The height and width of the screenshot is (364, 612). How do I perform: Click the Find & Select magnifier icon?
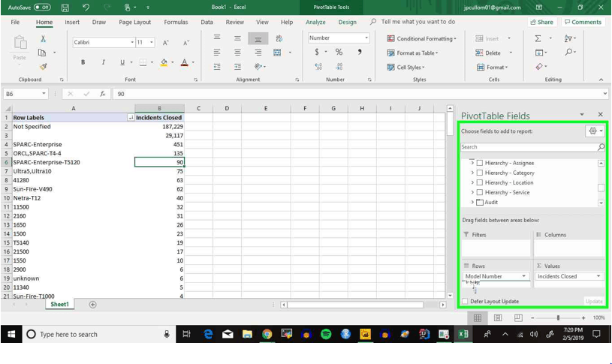568,52
